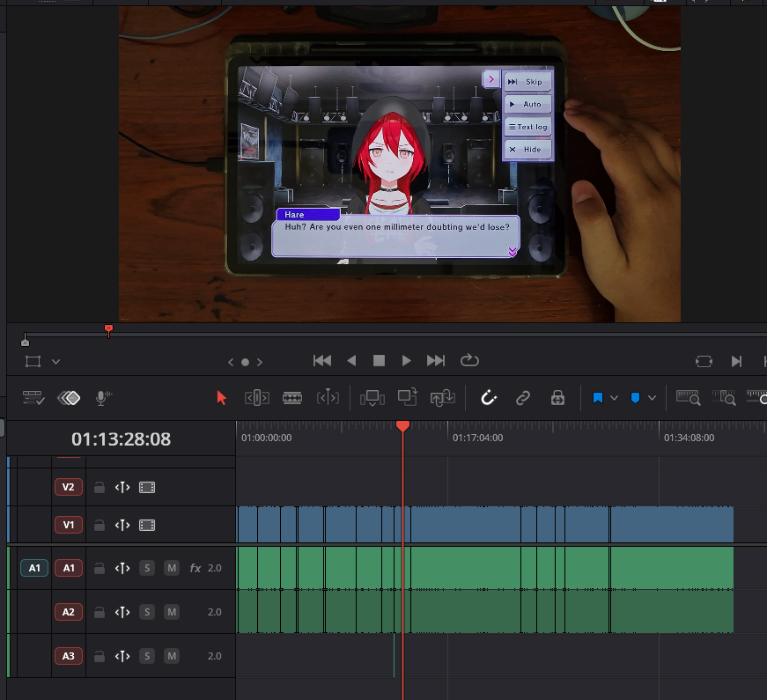Image resolution: width=767 pixels, height=700 pixels.
Task: Lock the V2 video track
Action: coord(100,488)
